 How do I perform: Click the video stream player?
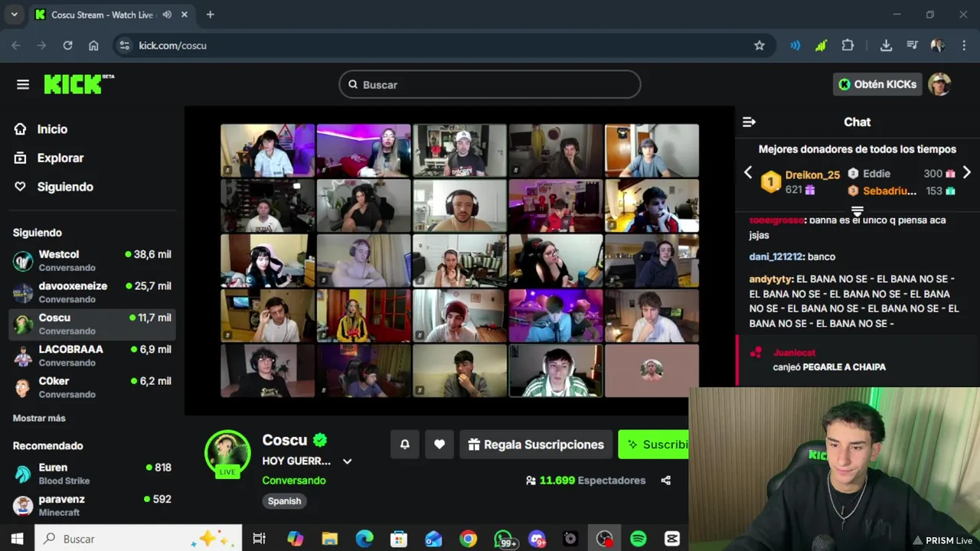point(459,260)
